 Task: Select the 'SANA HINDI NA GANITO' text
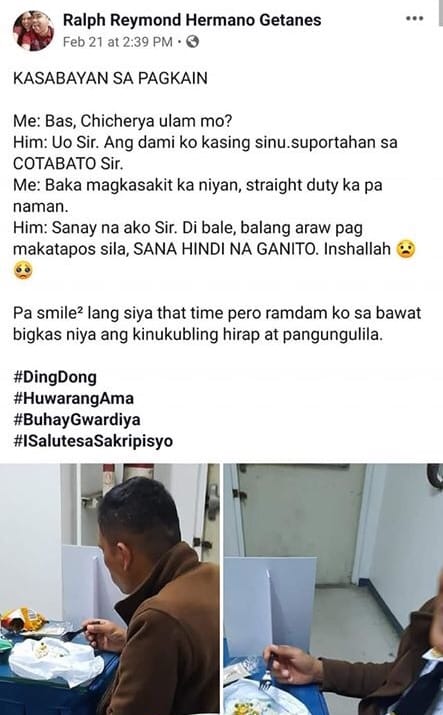click(226, 249)
